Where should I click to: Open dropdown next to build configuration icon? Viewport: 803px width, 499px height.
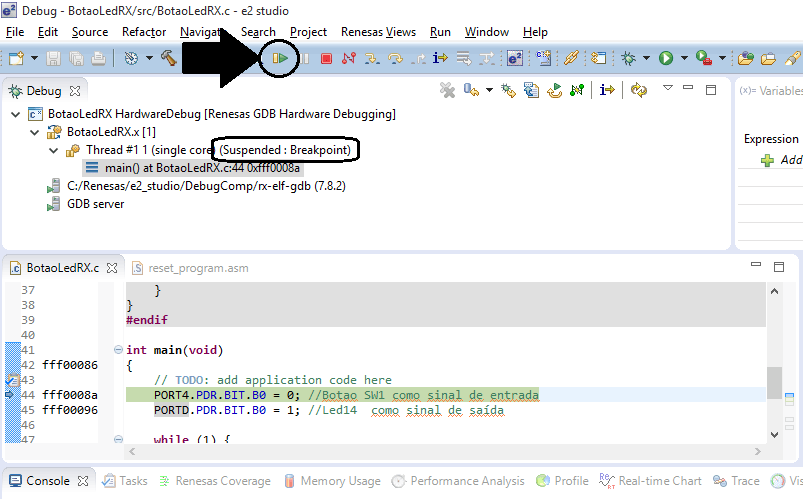coord(149,58)
